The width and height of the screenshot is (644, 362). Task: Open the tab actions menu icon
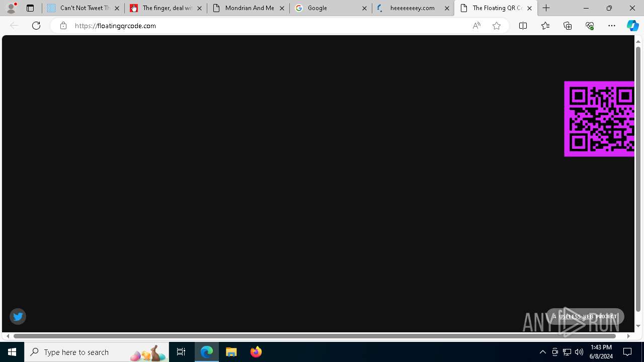click(30, 8)
